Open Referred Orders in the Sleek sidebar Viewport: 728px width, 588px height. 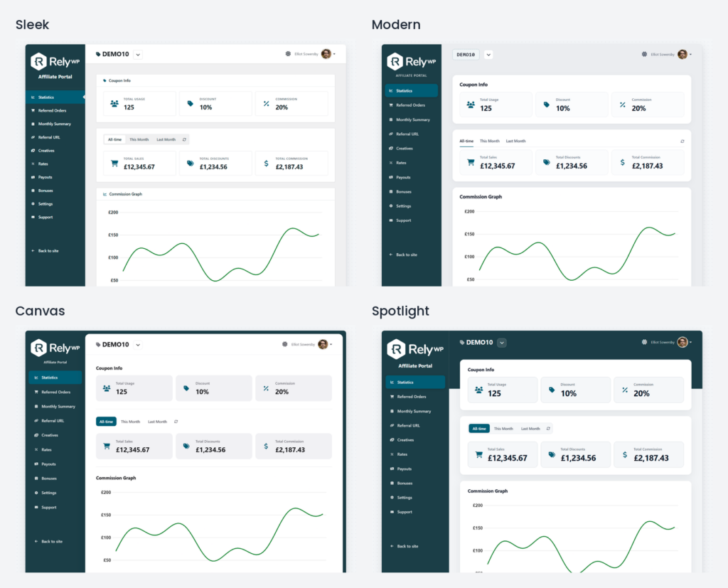(55, 110)
